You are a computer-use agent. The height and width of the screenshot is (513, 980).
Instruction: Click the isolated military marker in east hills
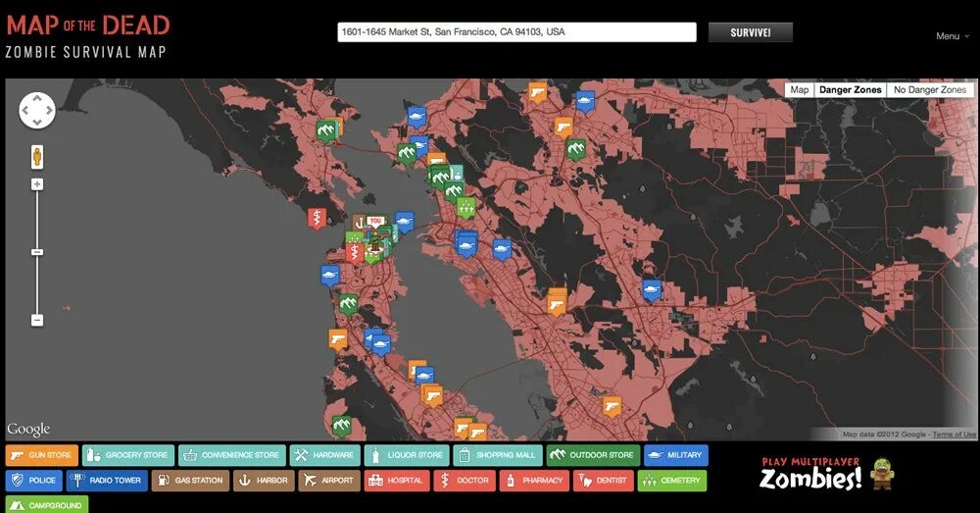click(x=652, y=290)
